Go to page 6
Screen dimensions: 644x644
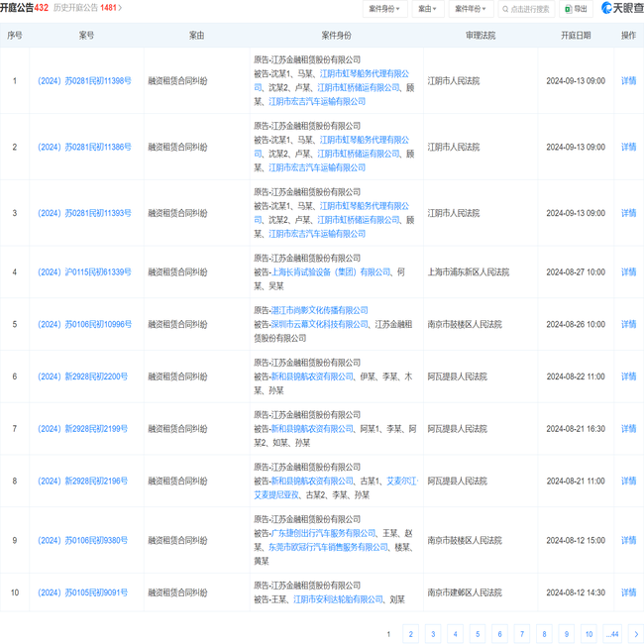[499, 634]
